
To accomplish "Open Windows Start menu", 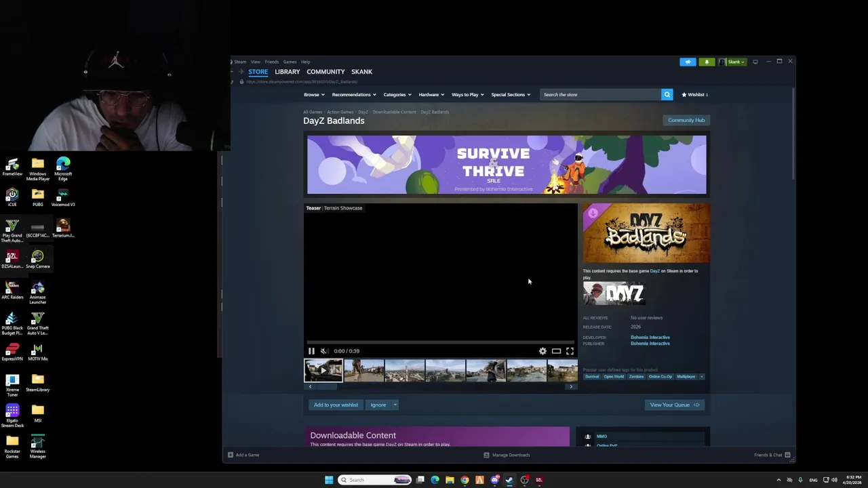I will point(329,480).
